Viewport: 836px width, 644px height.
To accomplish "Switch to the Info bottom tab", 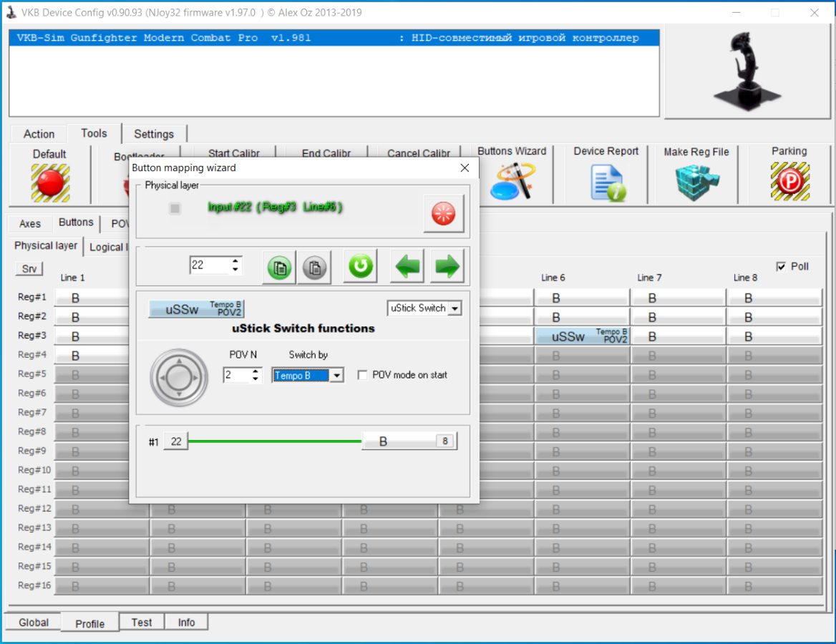I will click(x=186, y=622).
